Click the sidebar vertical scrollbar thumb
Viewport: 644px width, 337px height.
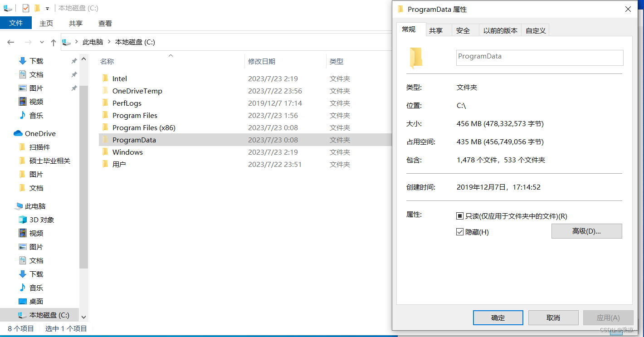pyautogui.click(x=83, y=176)
